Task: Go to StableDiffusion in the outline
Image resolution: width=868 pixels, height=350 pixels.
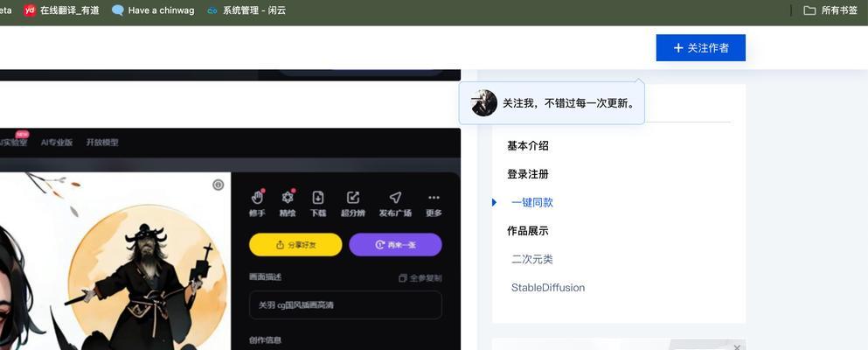Action: 548,287
